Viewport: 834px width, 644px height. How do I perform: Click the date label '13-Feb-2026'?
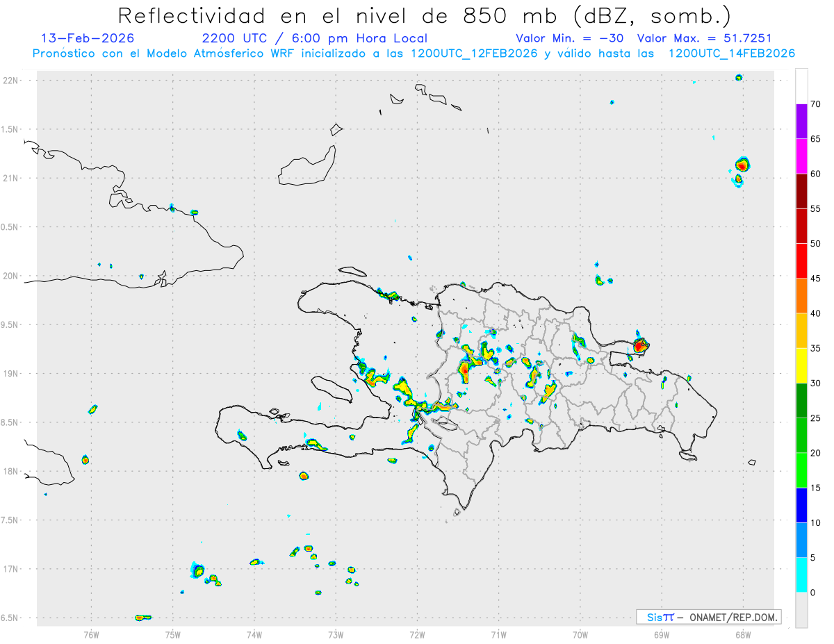(x=88, y=38)
